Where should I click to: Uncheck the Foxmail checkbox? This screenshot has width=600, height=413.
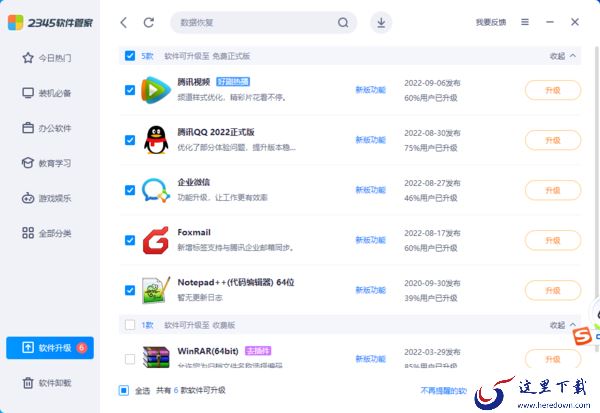coord(130,240)
